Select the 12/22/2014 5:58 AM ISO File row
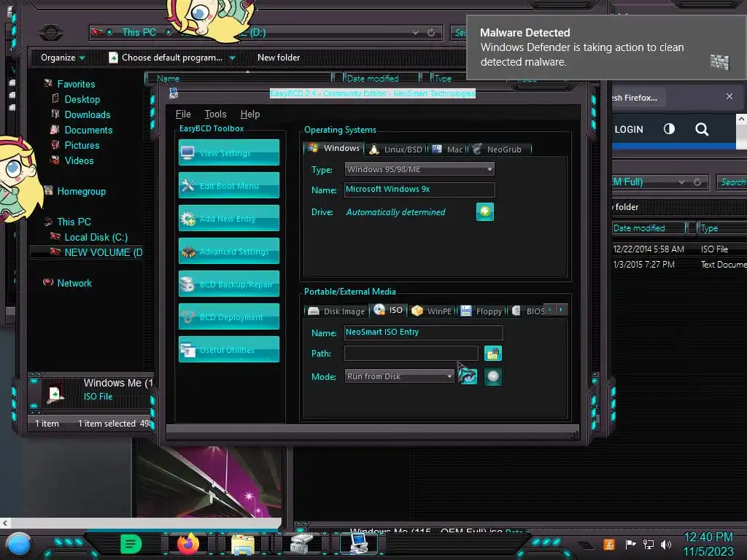747x560 pixels. [679, 249]
